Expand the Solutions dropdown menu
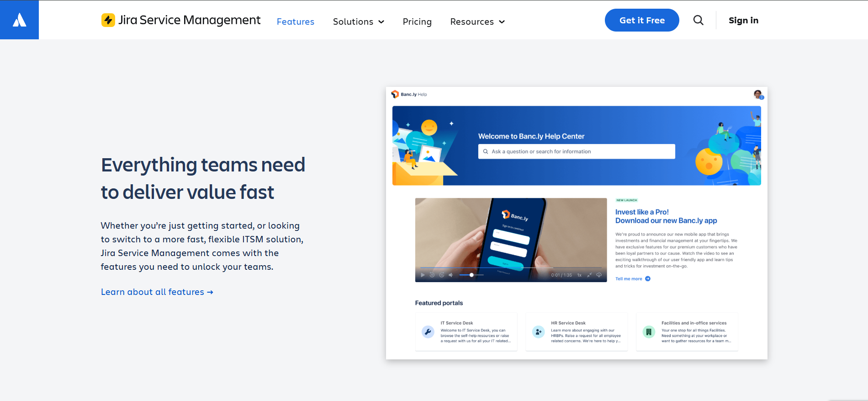The height and width of the screenshot is (401, 868). (359, 21)
